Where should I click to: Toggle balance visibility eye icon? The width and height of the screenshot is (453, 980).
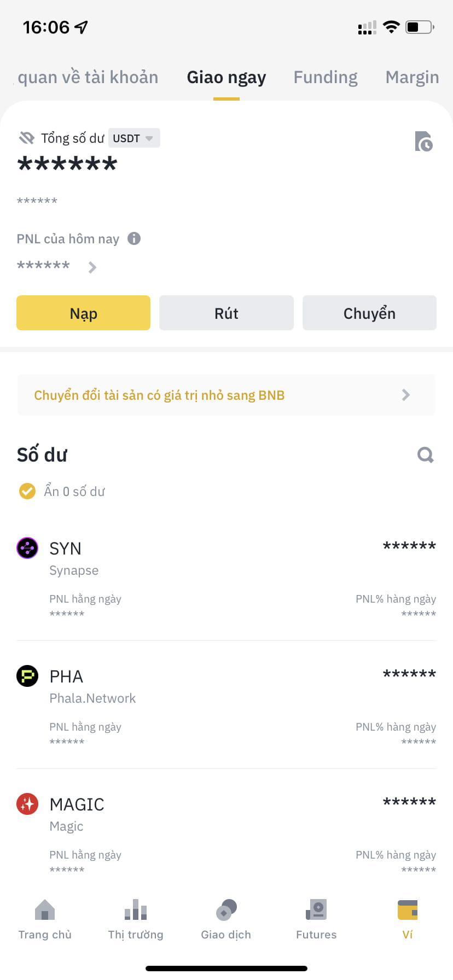(x=27, y=138)
